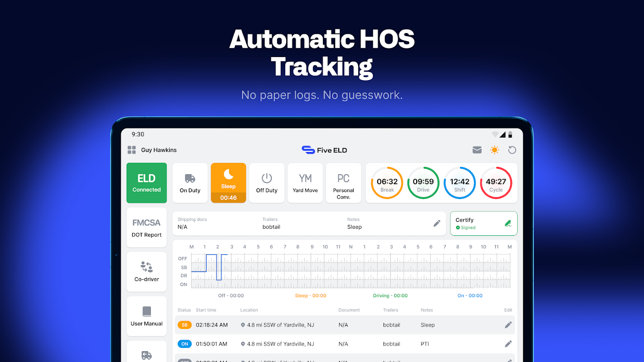This screenshot has width=644, height=362.
Task: Click the PTI note in log
Action: pyautogui.click(x=425, y=344)
